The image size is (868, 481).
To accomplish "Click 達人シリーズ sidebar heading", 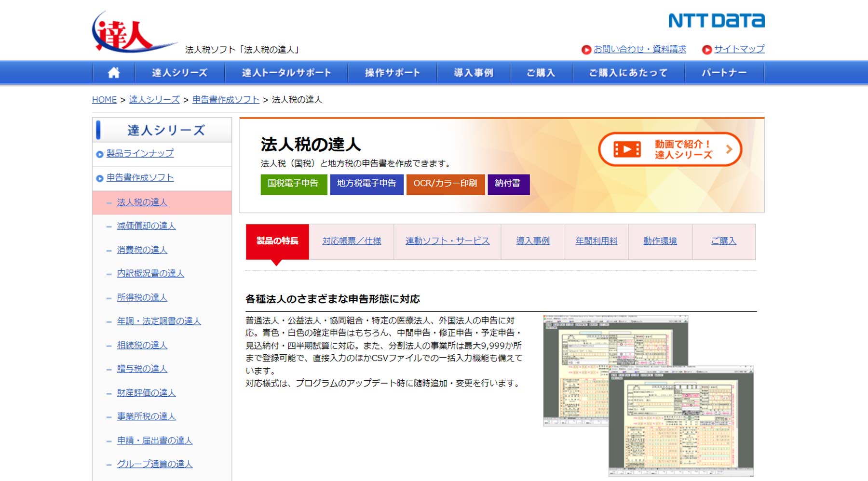I will [166, 131].
